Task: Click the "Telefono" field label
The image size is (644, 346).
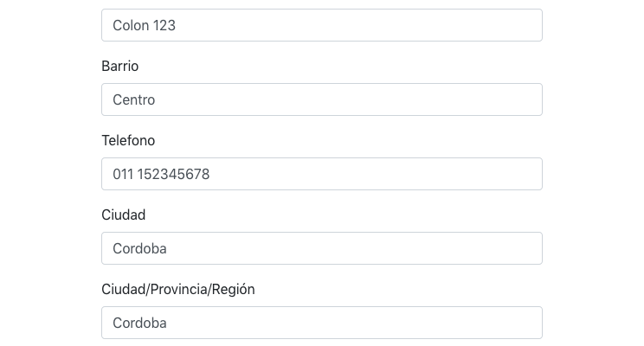Action: 128,141
